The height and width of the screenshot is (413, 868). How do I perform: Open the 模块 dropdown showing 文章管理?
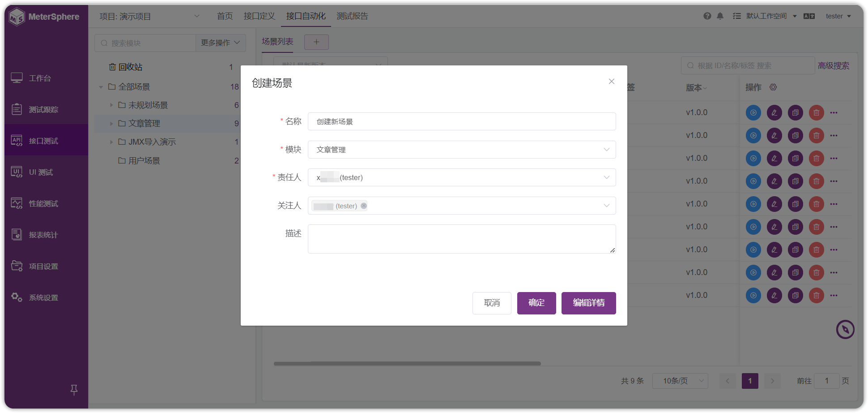pyautogui.click(x=462, y=150)
